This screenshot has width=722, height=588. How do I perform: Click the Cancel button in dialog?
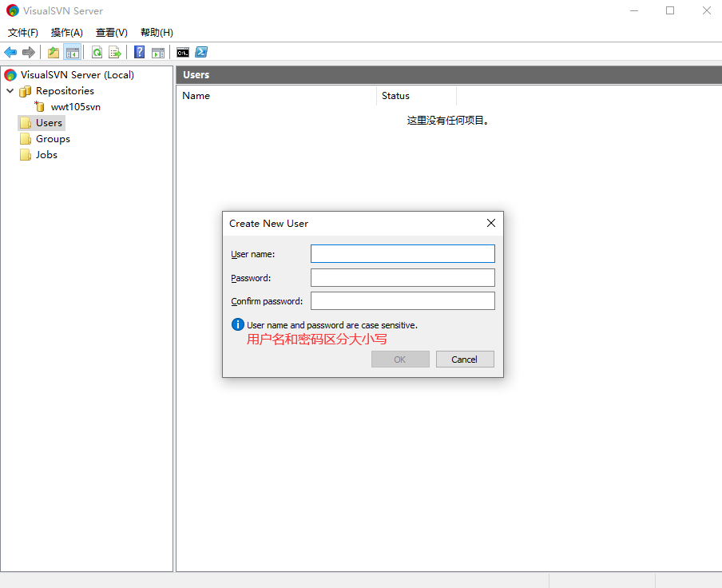pyautogui.click(x=465, y=360)
